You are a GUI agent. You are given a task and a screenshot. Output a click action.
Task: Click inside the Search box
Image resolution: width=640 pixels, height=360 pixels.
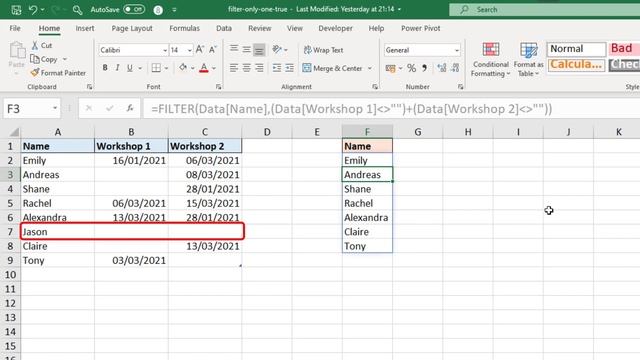point(544,9)
